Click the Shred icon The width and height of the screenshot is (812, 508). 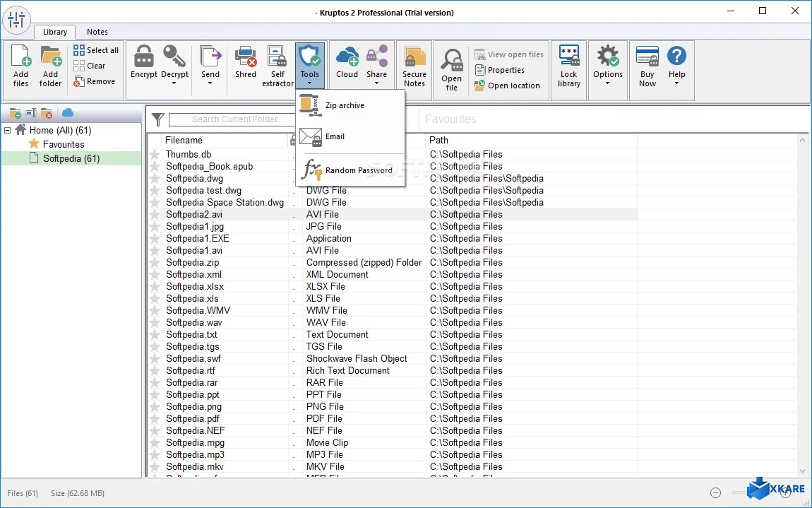tap(246, 56)
